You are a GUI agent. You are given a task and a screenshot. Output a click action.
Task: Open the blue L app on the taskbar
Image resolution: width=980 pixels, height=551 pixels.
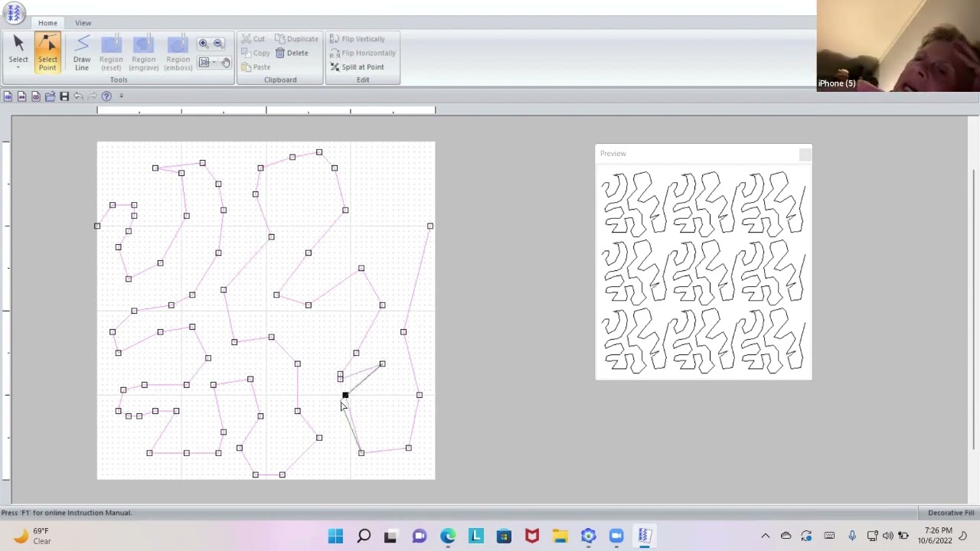475,536
